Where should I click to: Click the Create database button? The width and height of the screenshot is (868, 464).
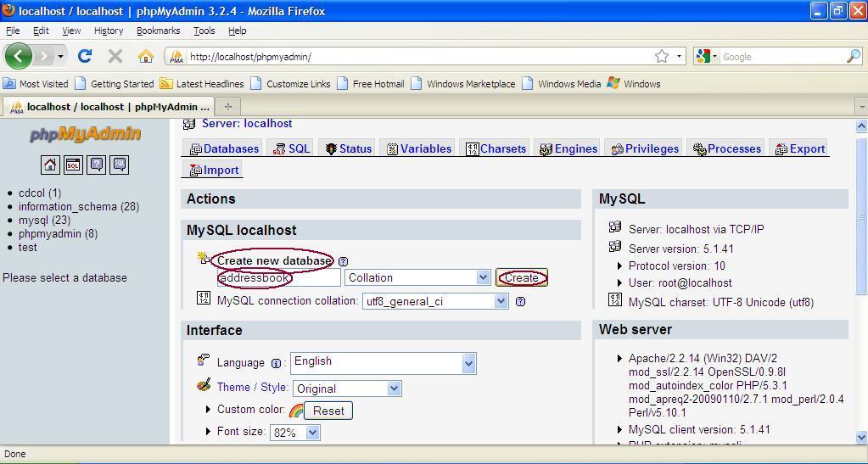[522, 277]
